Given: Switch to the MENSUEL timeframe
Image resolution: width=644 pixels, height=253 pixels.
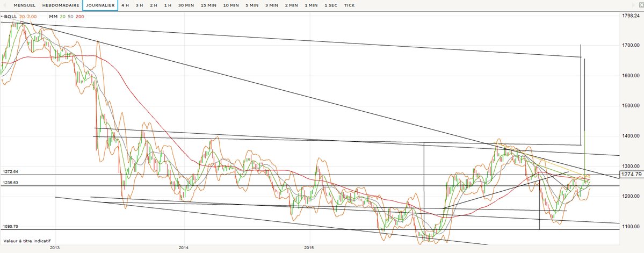Looking at the screenshot, I should [x=24, y=5].
